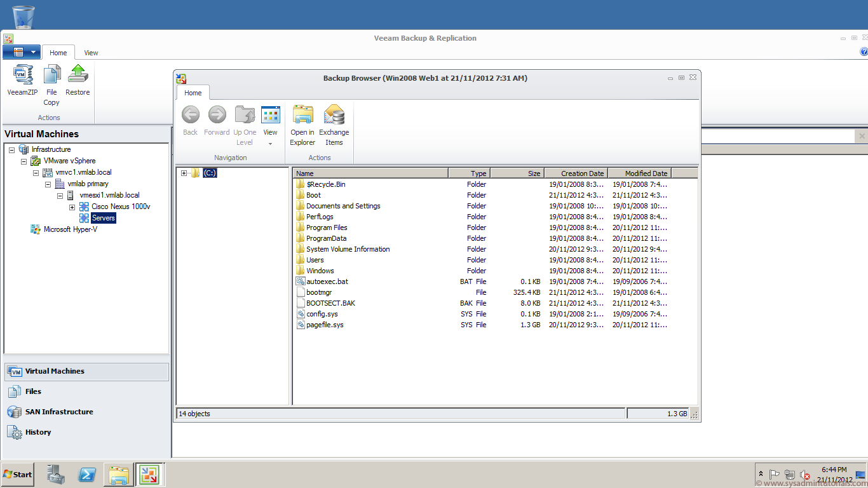Sort by Modified Date column
The width and height of the screenshot is (868, 488).
639,173
